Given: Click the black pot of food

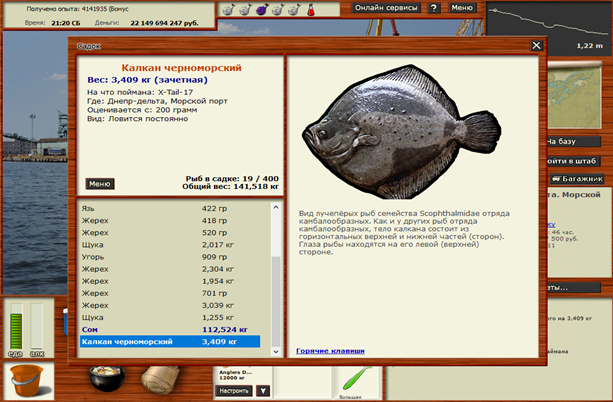Looking at the screenshot, I should (107, 378).
